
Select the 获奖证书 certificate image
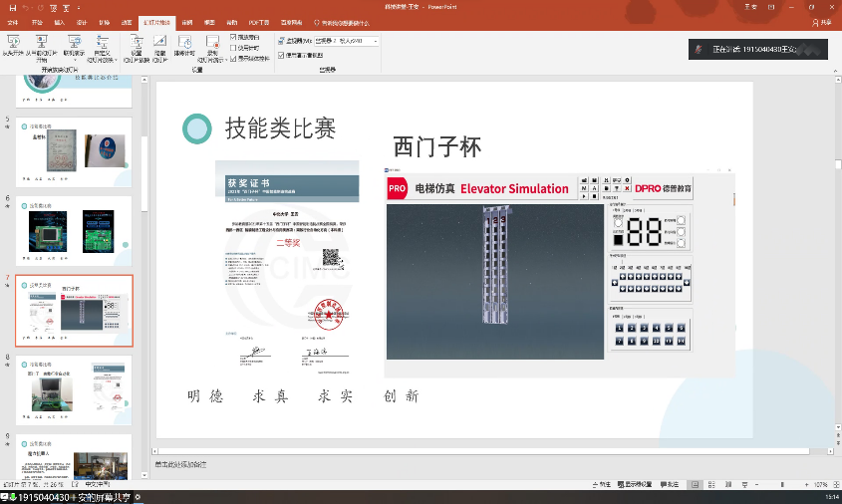287,267
